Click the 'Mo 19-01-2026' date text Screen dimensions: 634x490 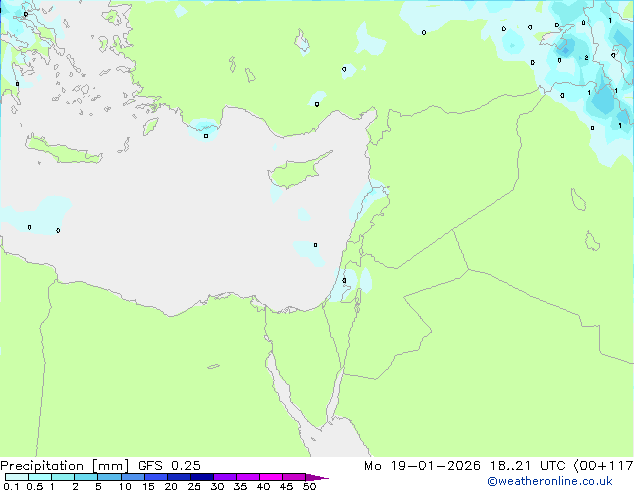tap(422, 466)
